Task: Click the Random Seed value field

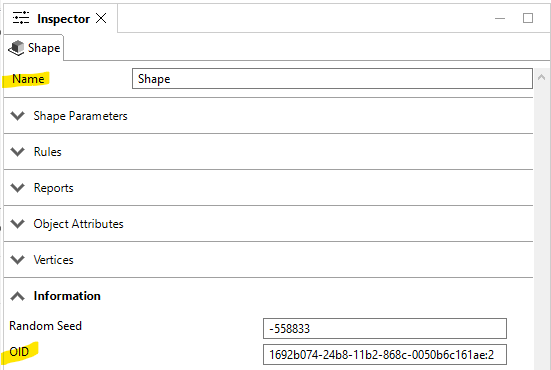Action: pyautogui.click(x=385, y=329)
